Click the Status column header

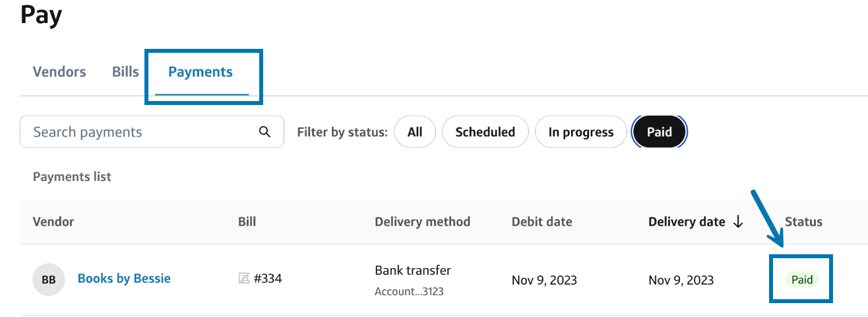(803, 222)
